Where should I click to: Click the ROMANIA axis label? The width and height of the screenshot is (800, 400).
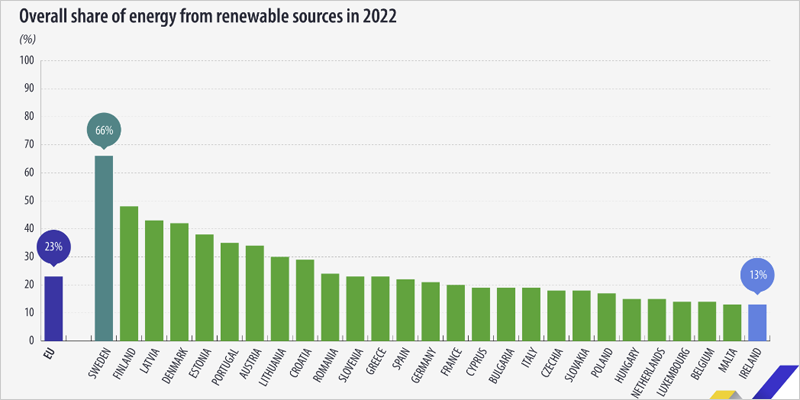[324, 366]
